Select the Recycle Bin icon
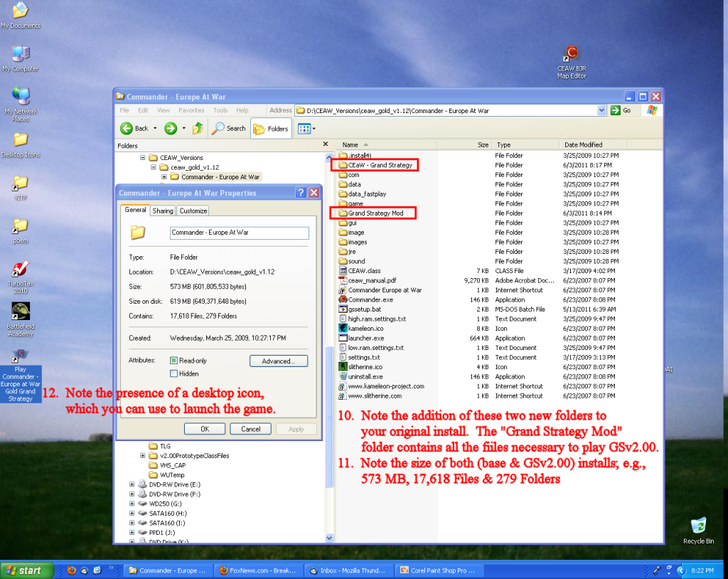This screenshot has height=579, width=728. click(x=698, y=531)
